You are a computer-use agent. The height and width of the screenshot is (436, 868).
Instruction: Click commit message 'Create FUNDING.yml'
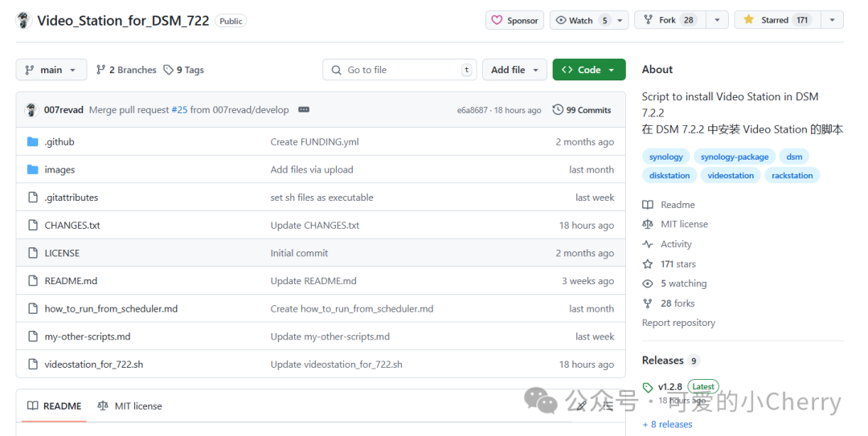coord(314,141)
